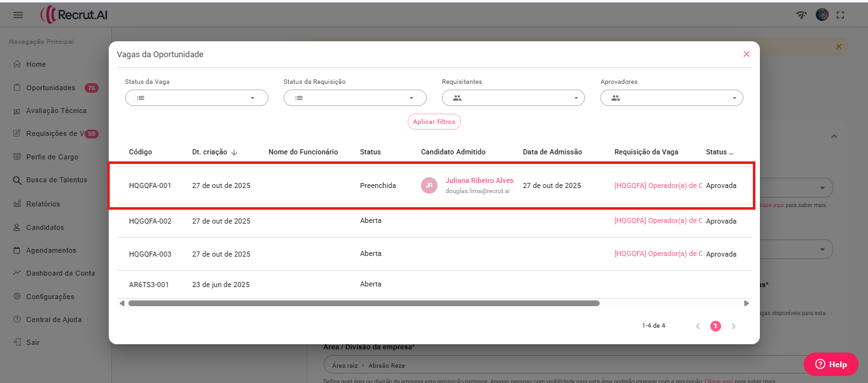This screenshot has height=383, width=868.
Task: Sort by Dt. criação arrow icon
Action: pos(234,152)
